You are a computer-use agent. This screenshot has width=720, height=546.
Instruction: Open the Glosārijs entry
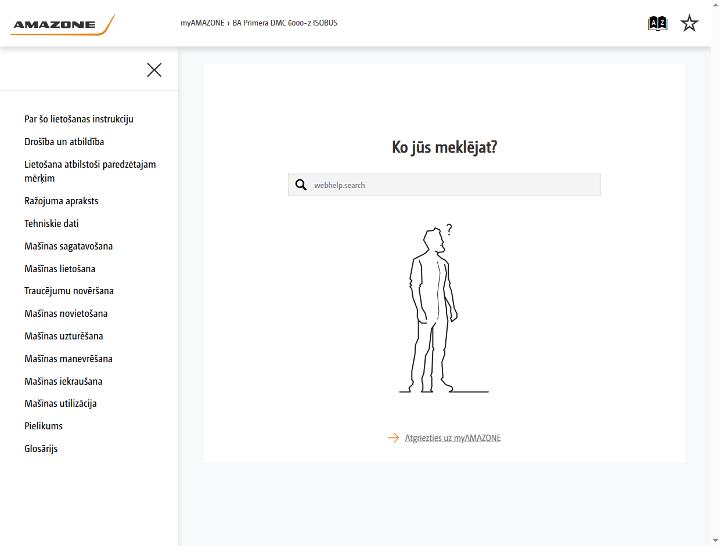[x=41, y=449]
